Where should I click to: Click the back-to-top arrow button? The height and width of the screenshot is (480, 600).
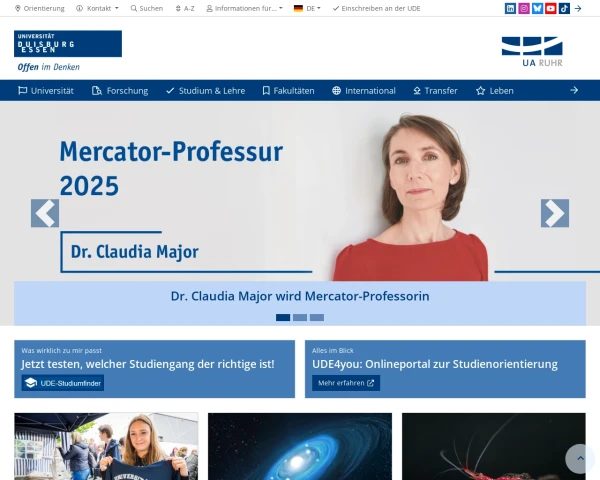(x=580, y=458)
